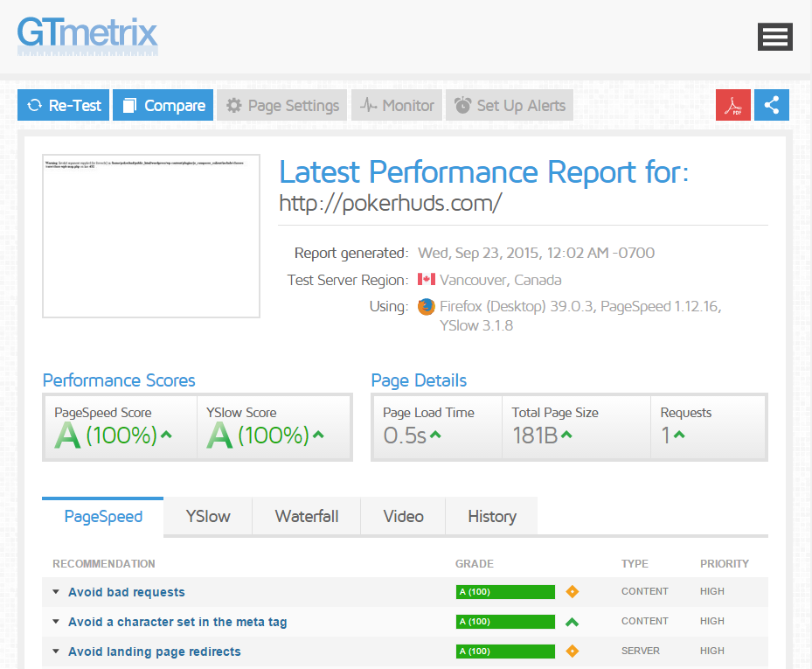812x669 pixels.
Task: Click the up arrow next to YSlow Score
Action: pos(318,435)
